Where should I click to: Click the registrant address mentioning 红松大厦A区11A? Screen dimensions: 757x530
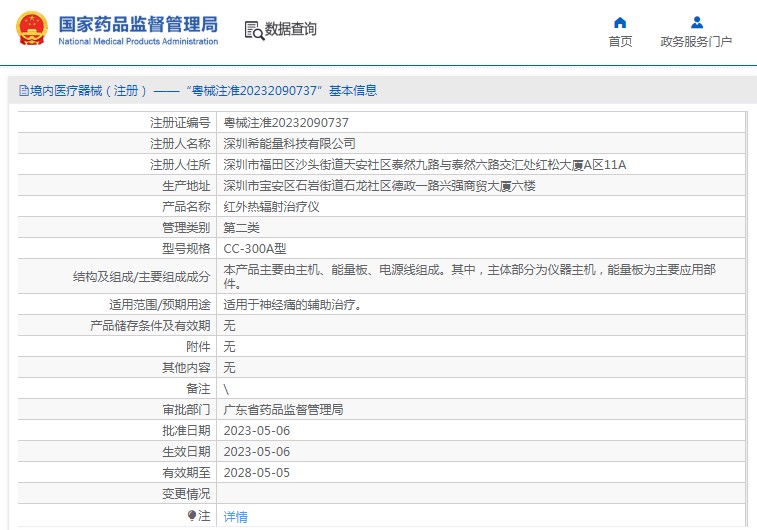425,165
